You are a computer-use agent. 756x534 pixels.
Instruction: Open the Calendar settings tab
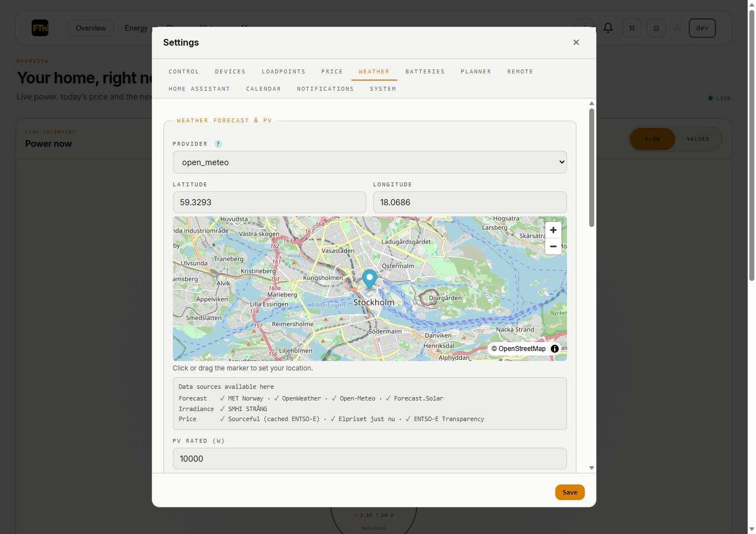click(x=263, y=89)
